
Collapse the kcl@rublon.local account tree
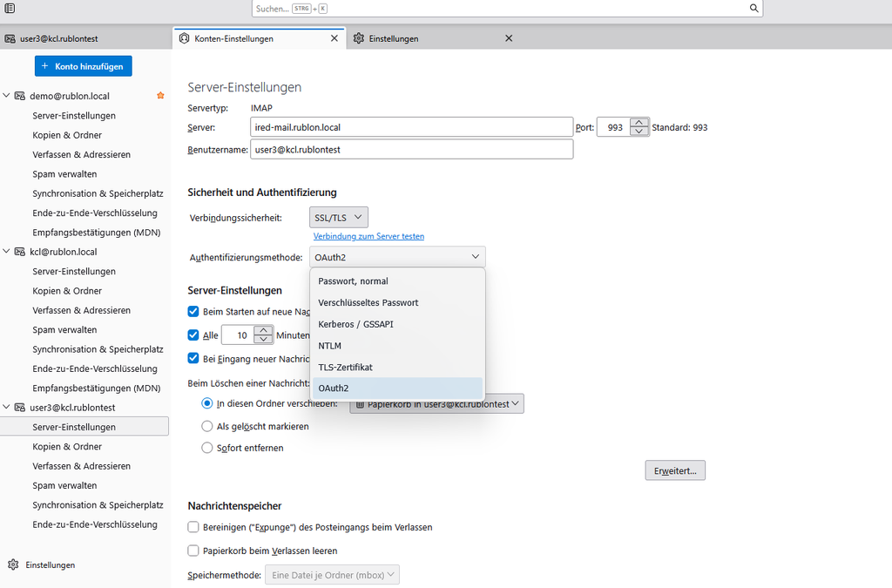[7, 252]
